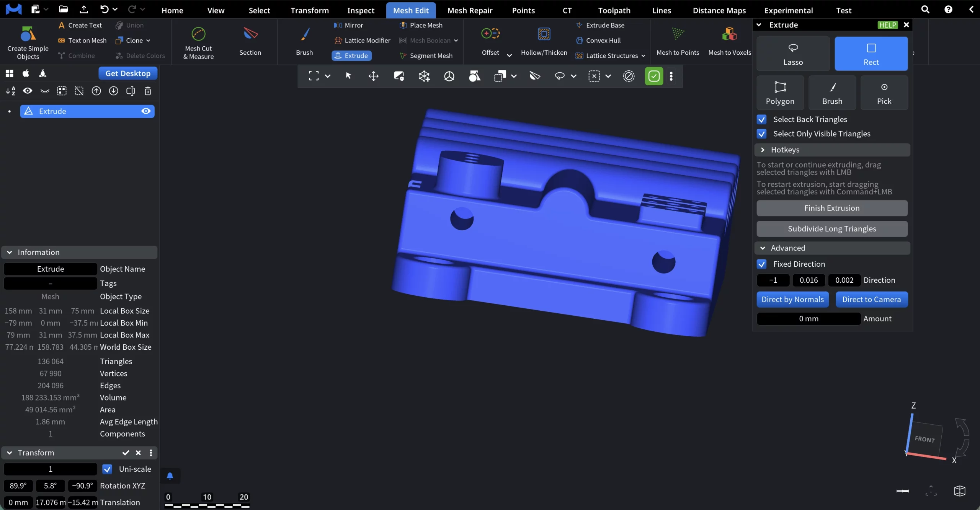Open the Toolpath menu tab
The image size is (980, 510).
tap(614, 10)
